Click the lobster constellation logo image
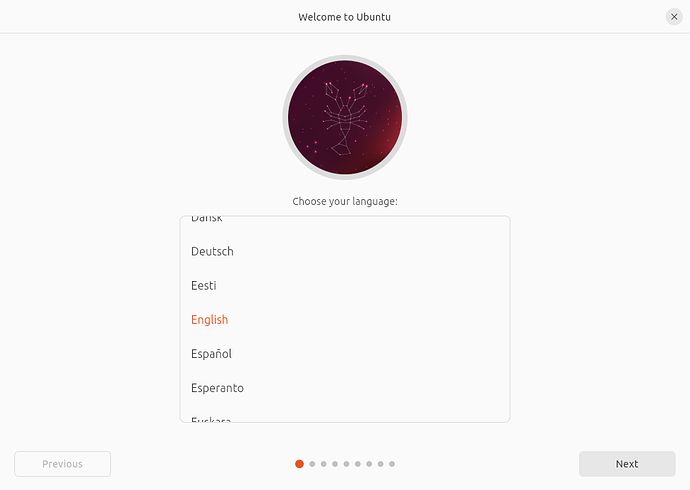This screenshot has width=690, height=490. (345, 117)
